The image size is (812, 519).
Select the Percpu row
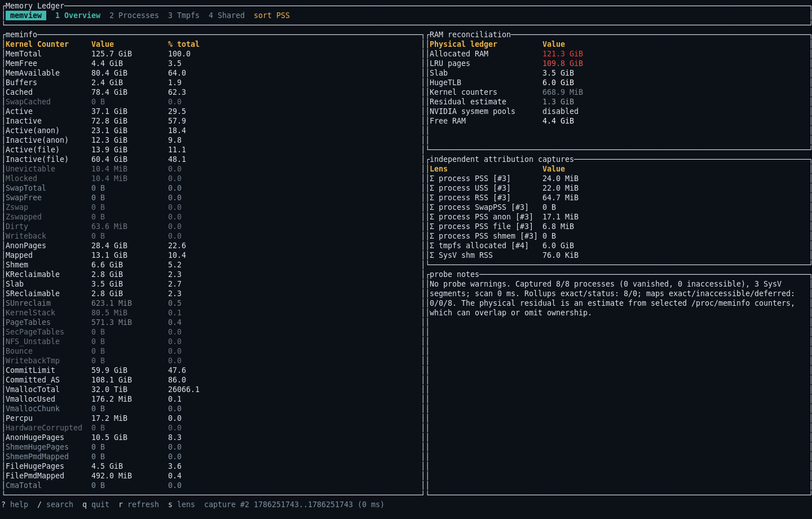[213, 418]
